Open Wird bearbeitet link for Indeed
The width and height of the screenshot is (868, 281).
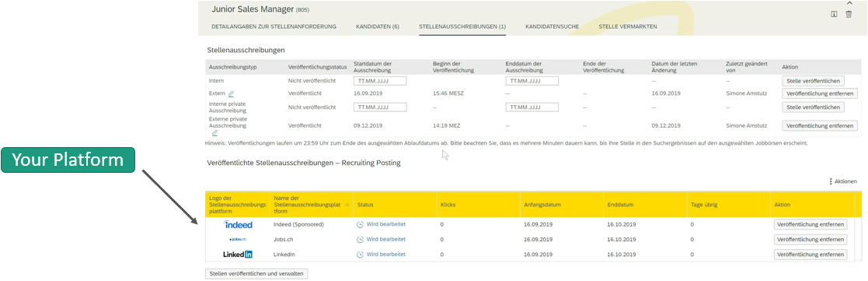tap(386, 224)
